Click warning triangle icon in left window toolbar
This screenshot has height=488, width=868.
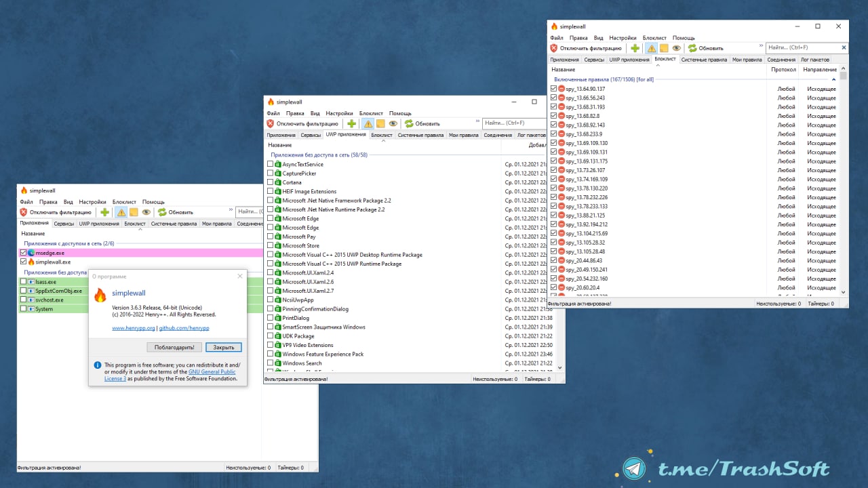[121, 212]
